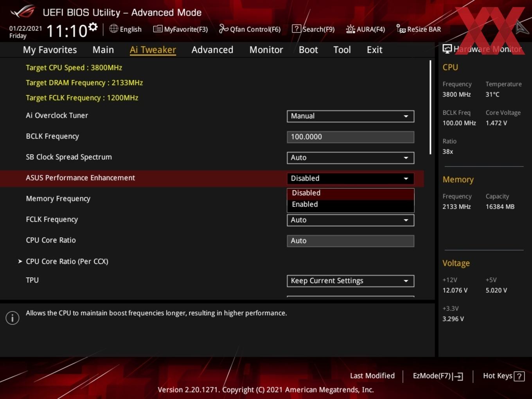Select the Memory Frequency row
Viewport: 532px width, 399px height.
point(212,199)
